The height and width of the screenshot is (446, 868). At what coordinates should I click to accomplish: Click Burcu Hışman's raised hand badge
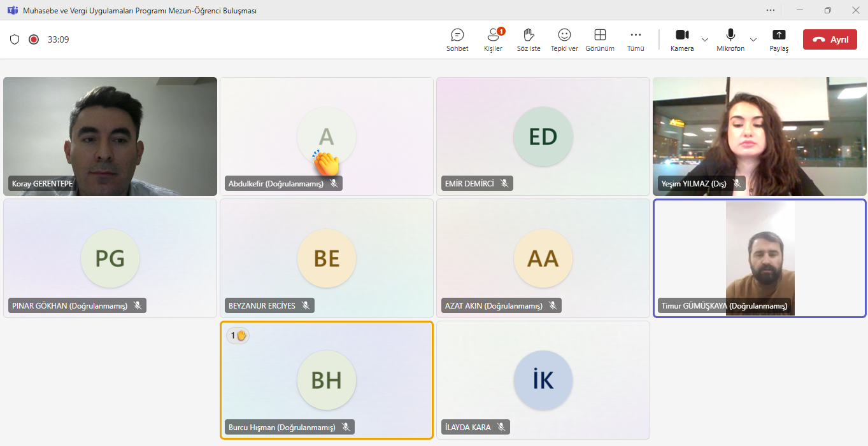(x=238, y=335)
